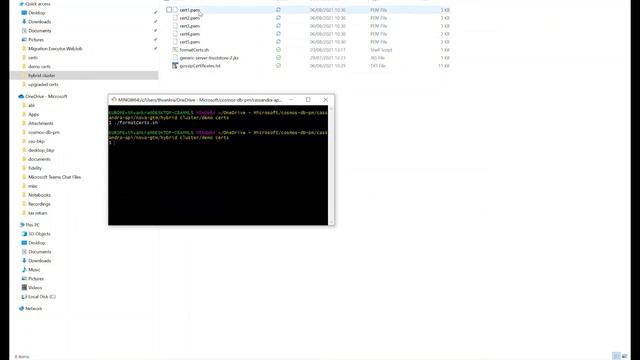Viewport: 640px width, 360px height.
Task: Click the Quick access star icon
Action: coord(21,4)
